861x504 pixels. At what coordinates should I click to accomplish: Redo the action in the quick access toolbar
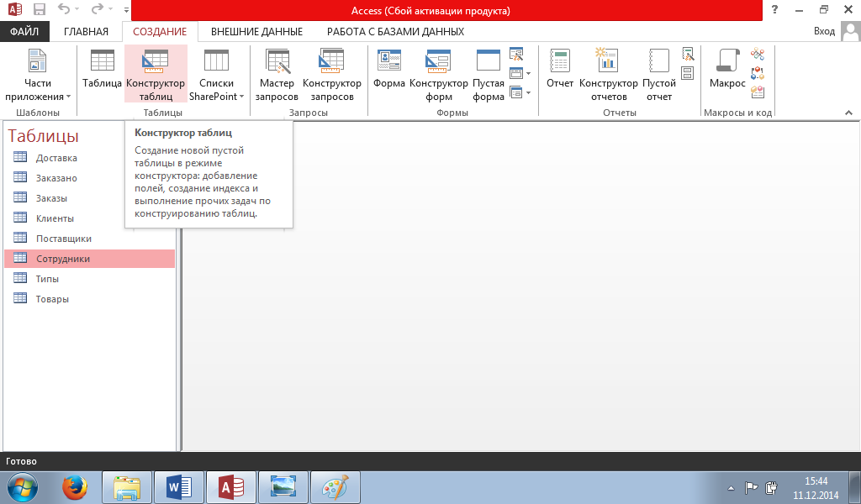click(98, 8)
